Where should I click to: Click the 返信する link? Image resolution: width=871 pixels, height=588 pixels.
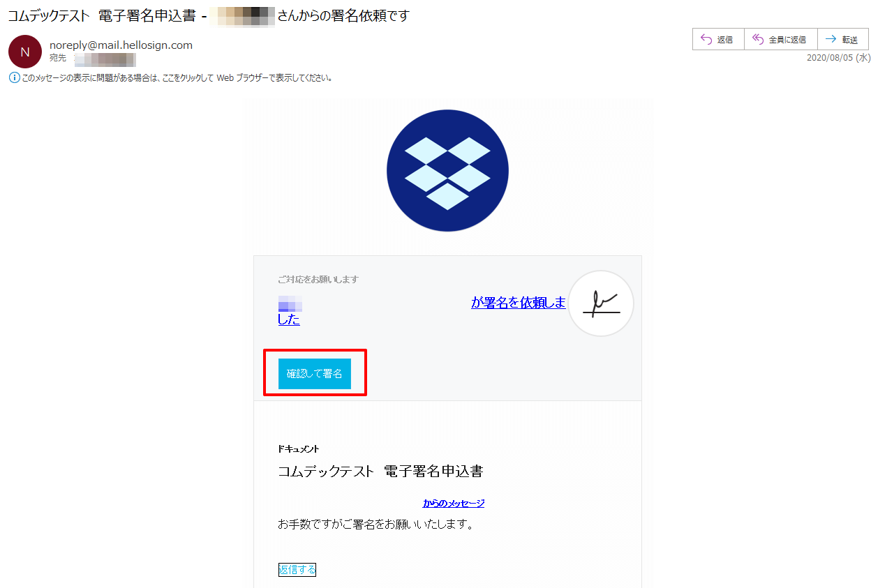tap(297, 569)
